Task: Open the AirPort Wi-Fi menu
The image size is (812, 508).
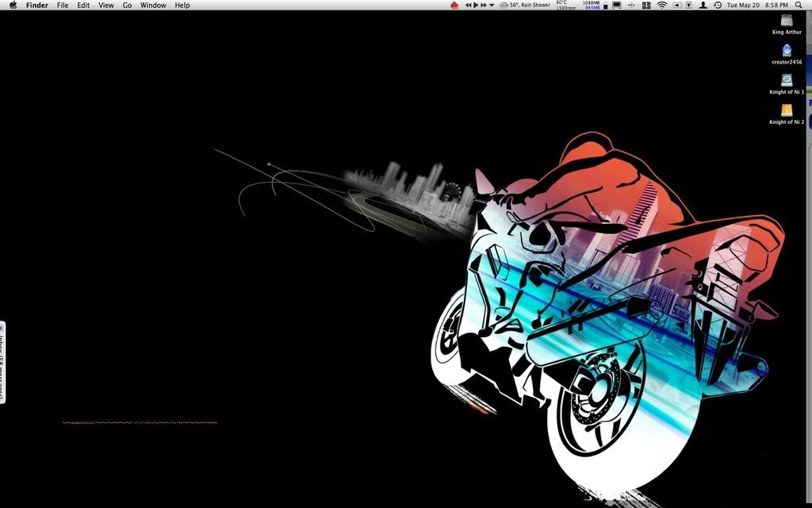Action: coord(661,5)
